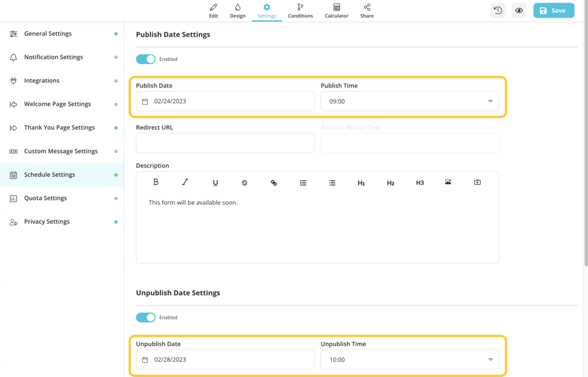Go to Quota Settings in sidebar
The height and width of the screenshot is (377, 588).
(x=45, y=198)
